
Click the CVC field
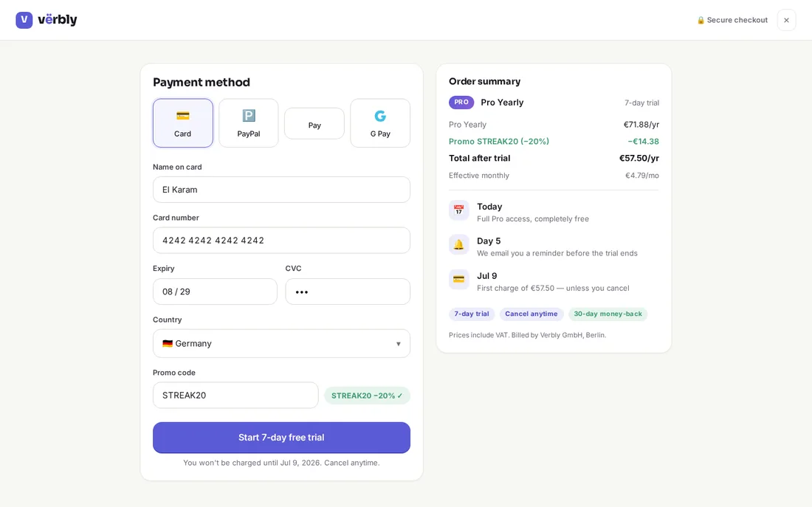point(348,292)
